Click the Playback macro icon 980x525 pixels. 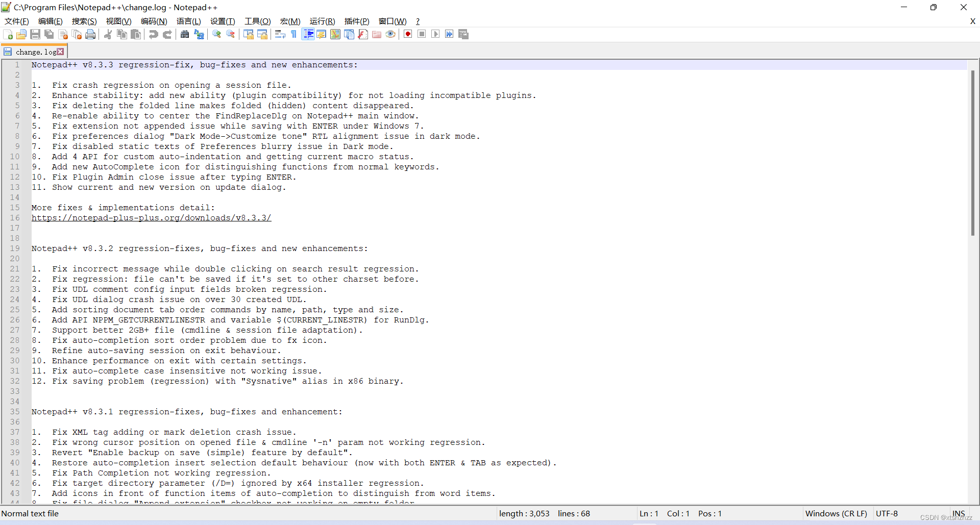tap(435, 34)
